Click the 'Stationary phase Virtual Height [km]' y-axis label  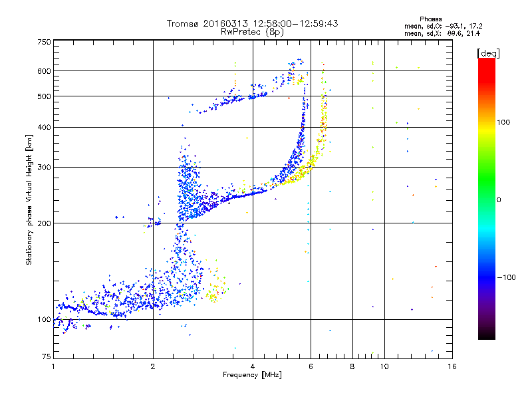(x=29, y=199)
